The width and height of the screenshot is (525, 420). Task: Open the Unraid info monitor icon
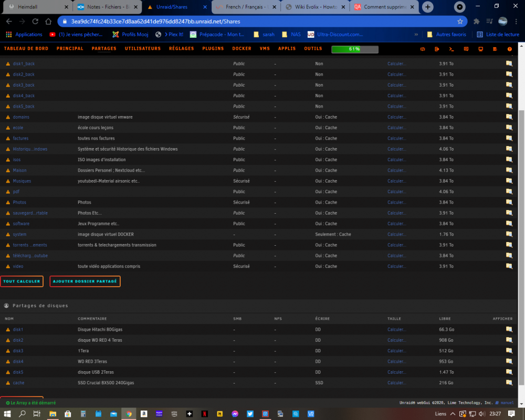point(480,49)
